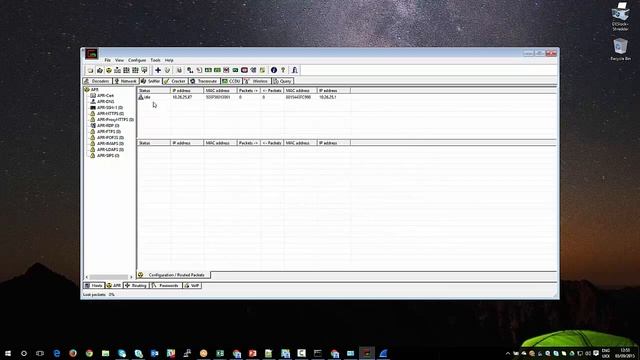
Task: Select the Idle status APR entry row
Action: pyautogui.click(x=244, y=97)
